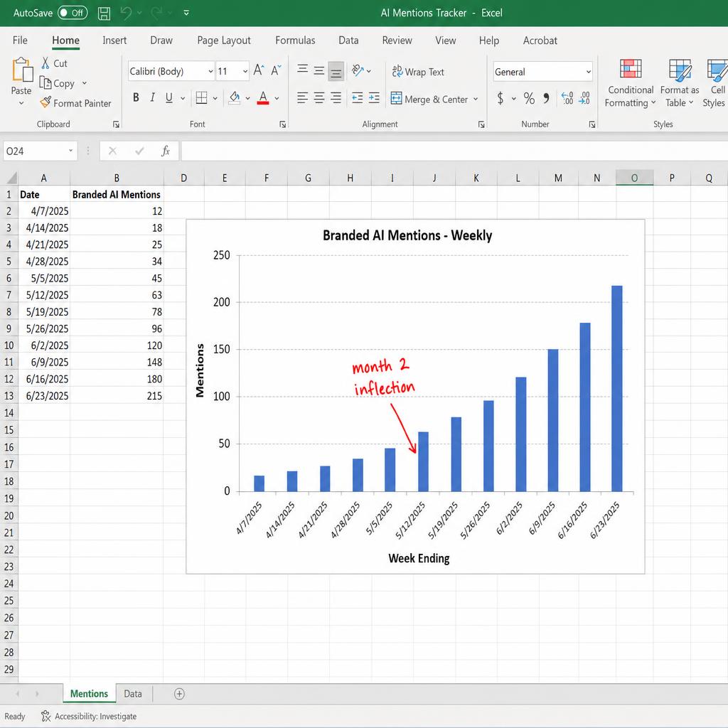This screenshot has height=728, width=728.
Task: Click the Select All corner triangle
Action: click(11, 178)
